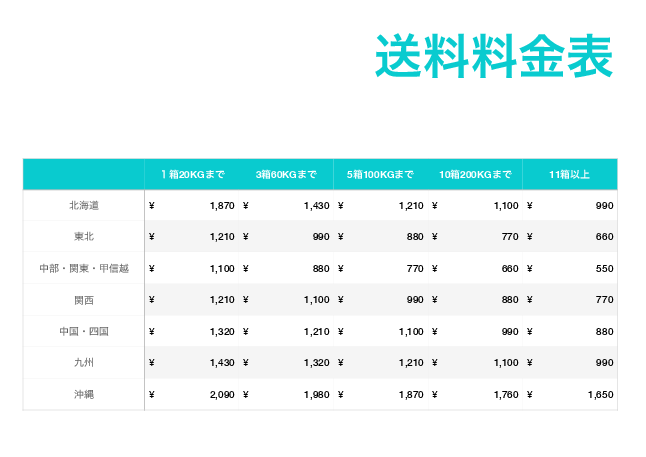This screenshot has width=646, height=457.
Task: Click the 北海道 row label
Action: (84, 205)
